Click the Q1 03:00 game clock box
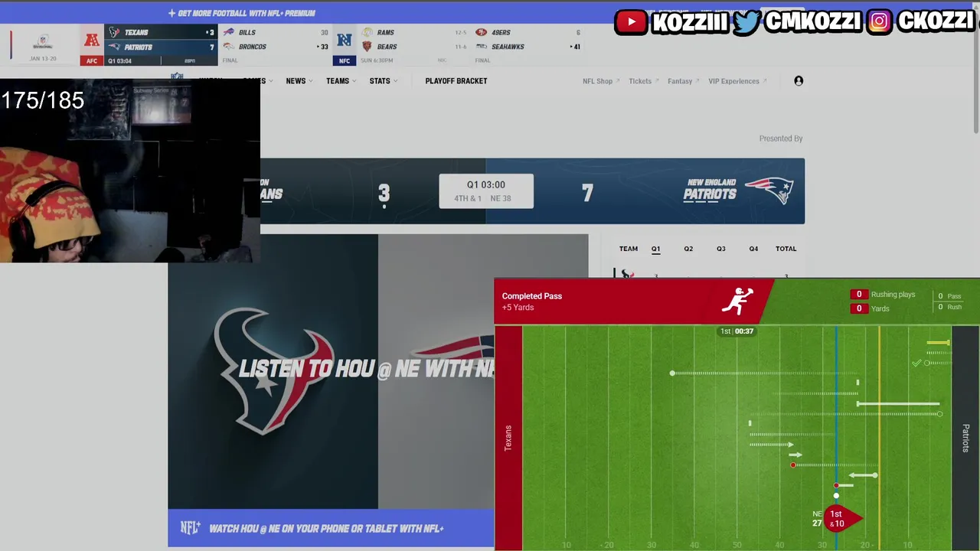The height and width of the screenshot is (551, 980). tap(486, 191)
